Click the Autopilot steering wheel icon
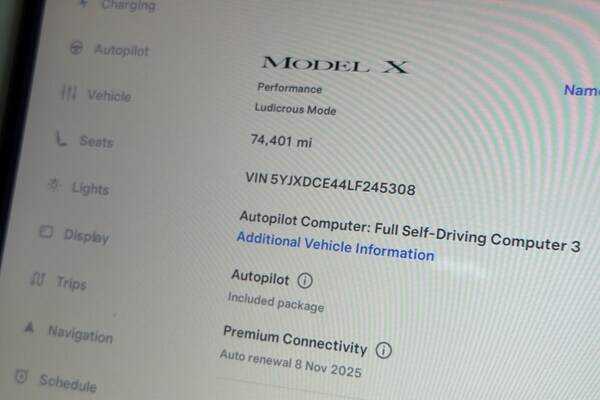 (76, 48)
